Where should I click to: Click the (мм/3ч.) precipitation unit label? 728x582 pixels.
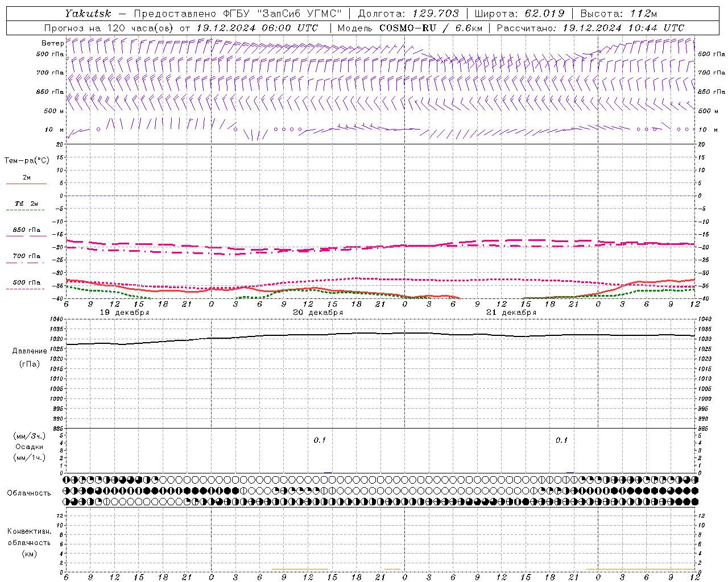tap(30, 436)
